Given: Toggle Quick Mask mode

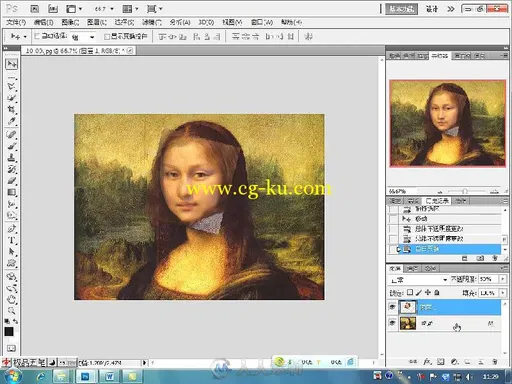Looking at the screenshot, I should [x=11, y=348].
